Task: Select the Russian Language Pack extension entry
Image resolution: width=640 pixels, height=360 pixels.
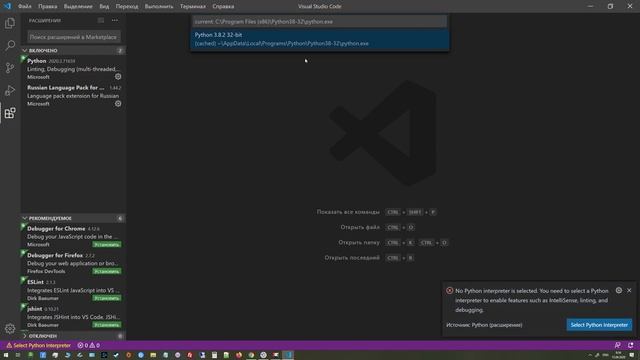Action: [73, 96]
